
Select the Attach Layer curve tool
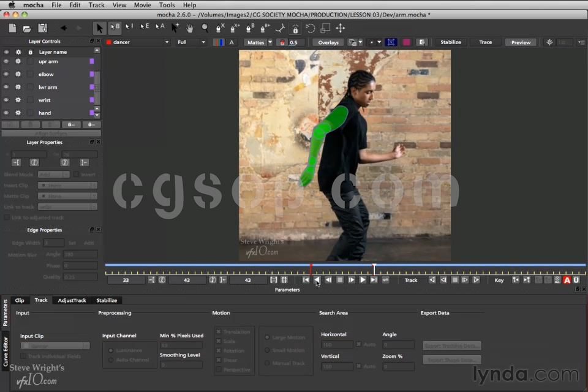pyautogui.click(x=280, y=28)
